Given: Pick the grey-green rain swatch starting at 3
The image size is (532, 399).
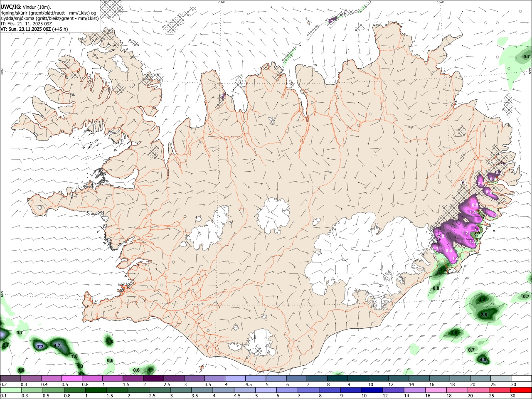Looking at the screenshot, I should click(x=181, y=390).
